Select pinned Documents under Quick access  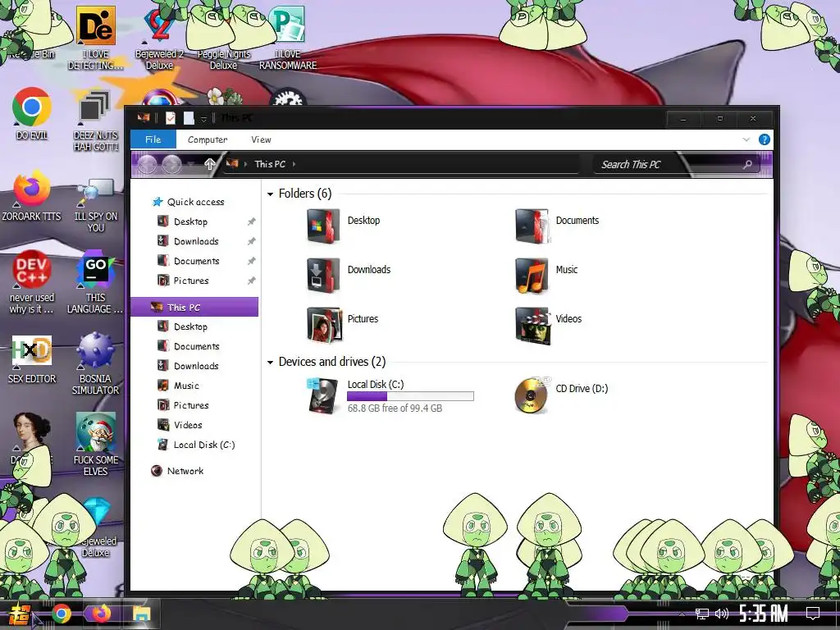(189, 261)
